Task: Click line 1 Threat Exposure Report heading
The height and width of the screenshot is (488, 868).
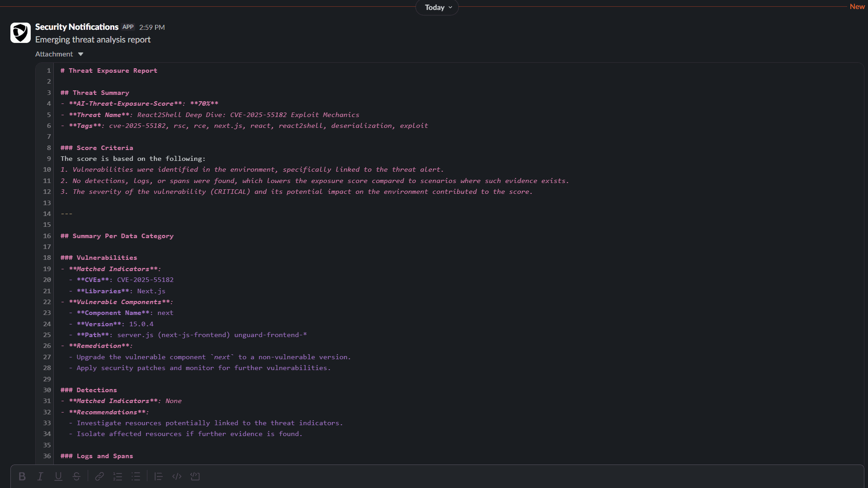Action: coord(108,71)
